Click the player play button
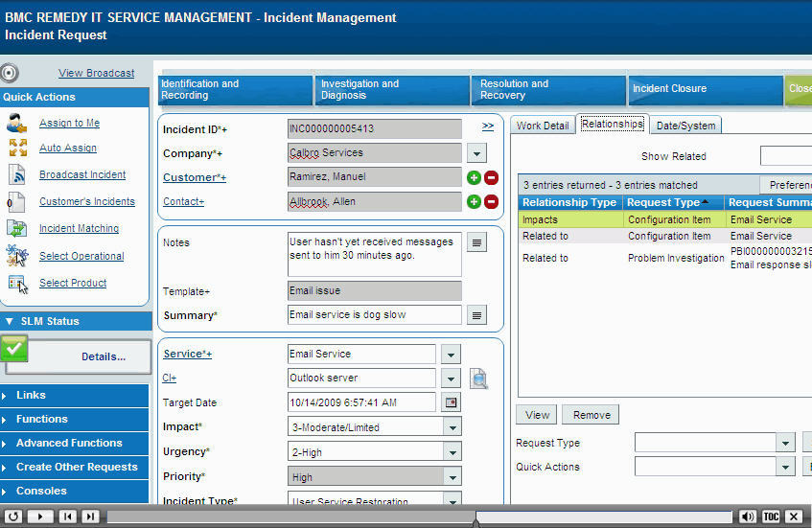This screenshot has width=812, height=528. (40, 517)
